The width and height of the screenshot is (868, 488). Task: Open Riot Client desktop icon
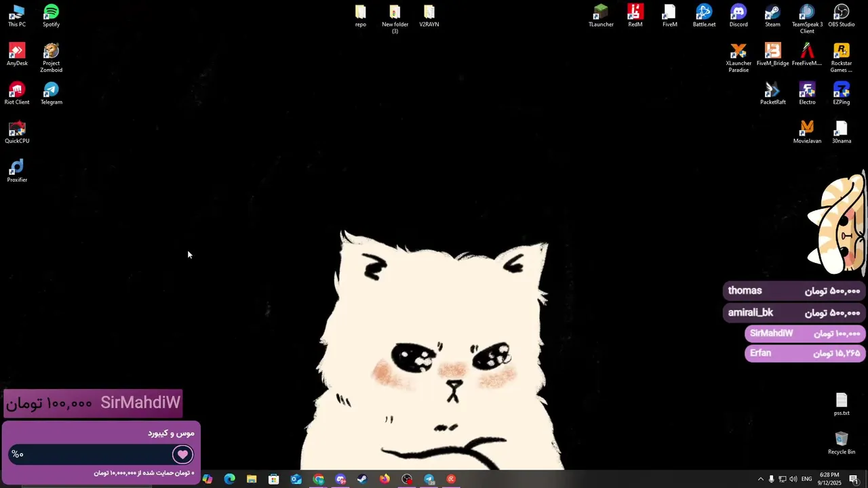tap(17, 94)
